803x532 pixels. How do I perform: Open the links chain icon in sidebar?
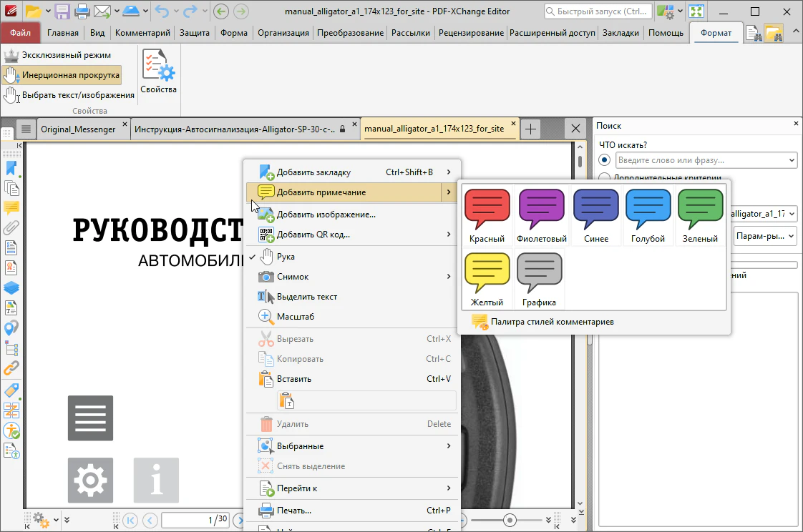[x=11, y=369]
